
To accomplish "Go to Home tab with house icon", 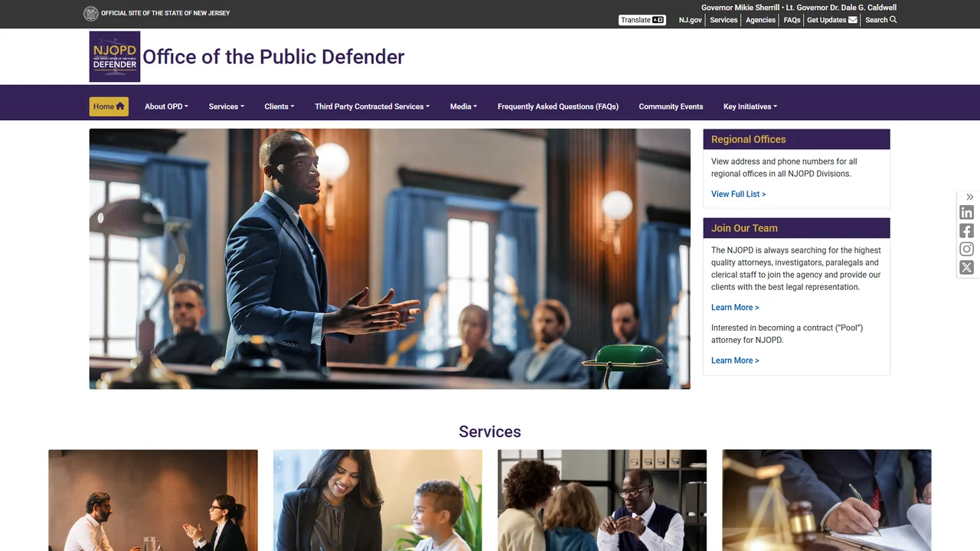I will coord(109,106).
